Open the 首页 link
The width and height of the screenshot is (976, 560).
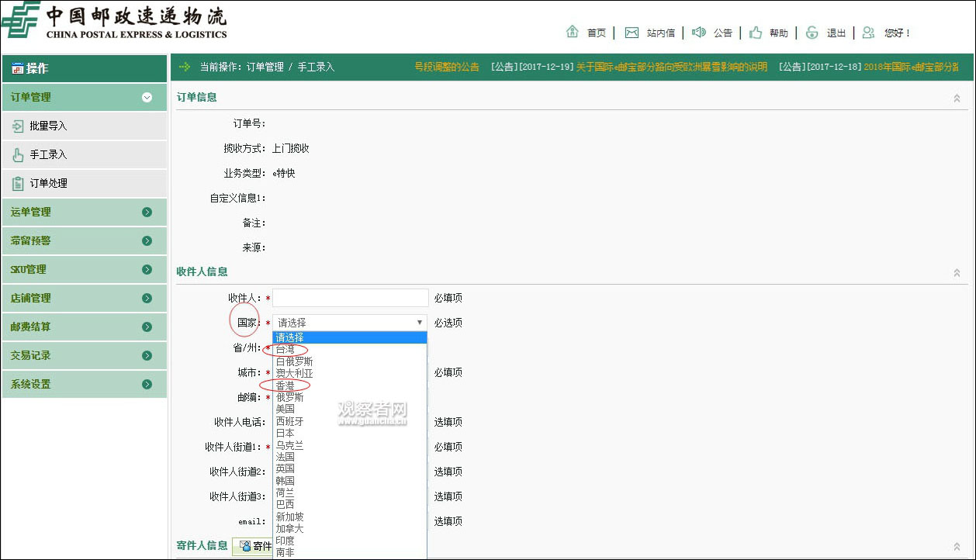(596, 33)
